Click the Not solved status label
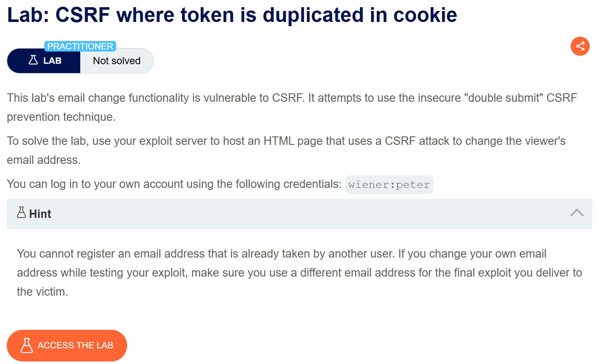 pyautogui.click(x=117, y=61)
